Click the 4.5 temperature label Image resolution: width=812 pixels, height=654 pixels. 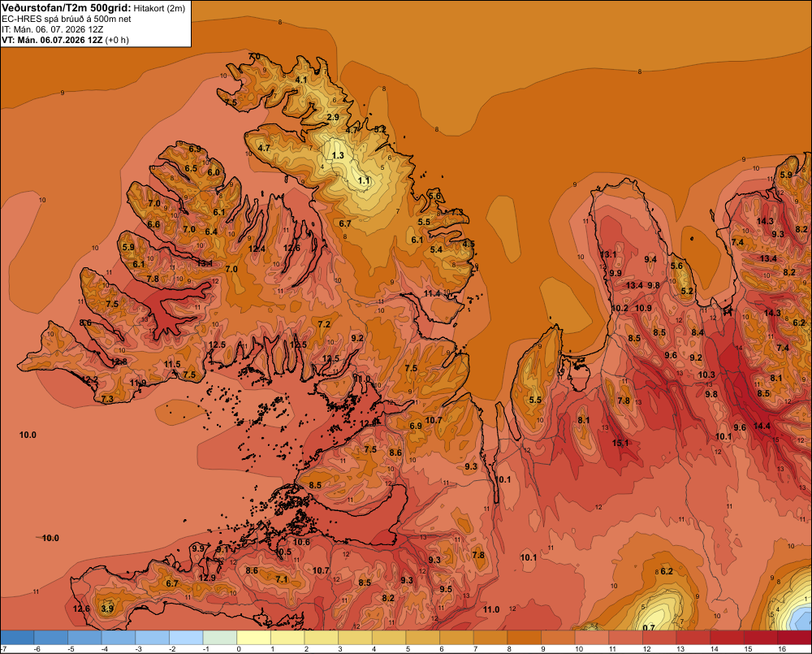(469, 244)
